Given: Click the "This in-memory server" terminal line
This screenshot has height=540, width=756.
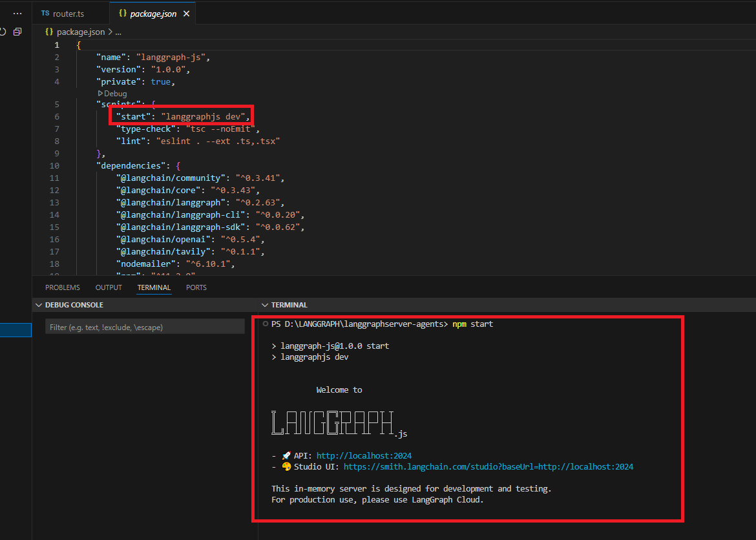Looking at the screenshot, I should tap(411, 489).
